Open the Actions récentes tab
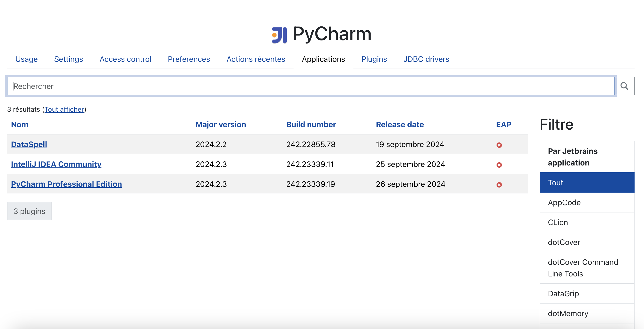 click(x=256, y=59)
